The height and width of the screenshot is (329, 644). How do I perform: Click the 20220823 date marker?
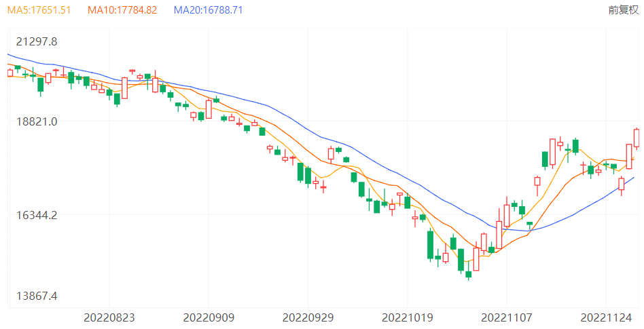pos(109,317)
